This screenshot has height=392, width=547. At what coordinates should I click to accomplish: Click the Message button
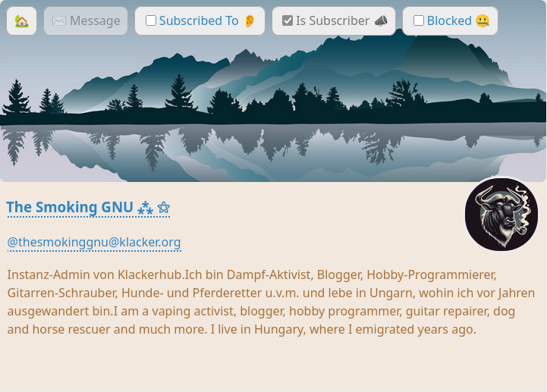[86, 21]
